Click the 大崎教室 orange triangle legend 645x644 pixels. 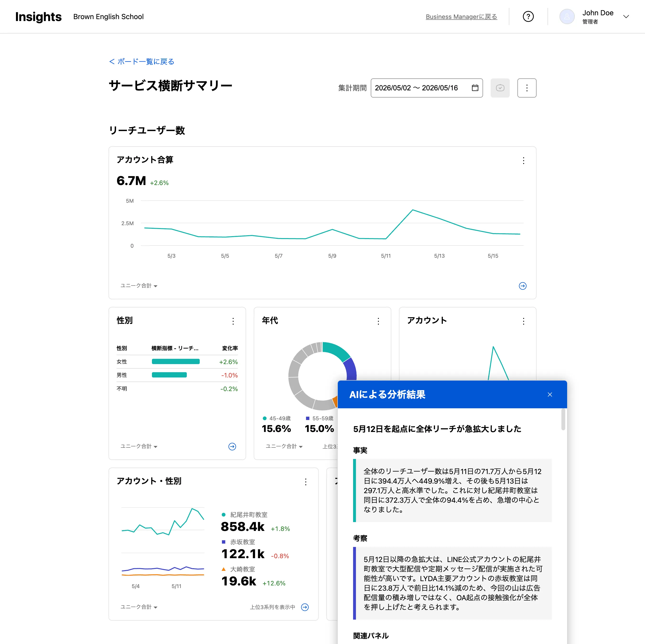coord(223,569)
